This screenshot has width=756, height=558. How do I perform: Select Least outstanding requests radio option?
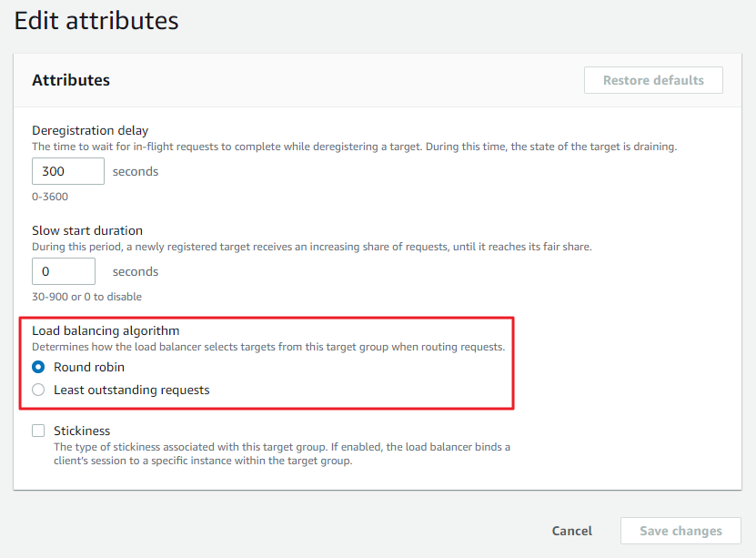38,390
